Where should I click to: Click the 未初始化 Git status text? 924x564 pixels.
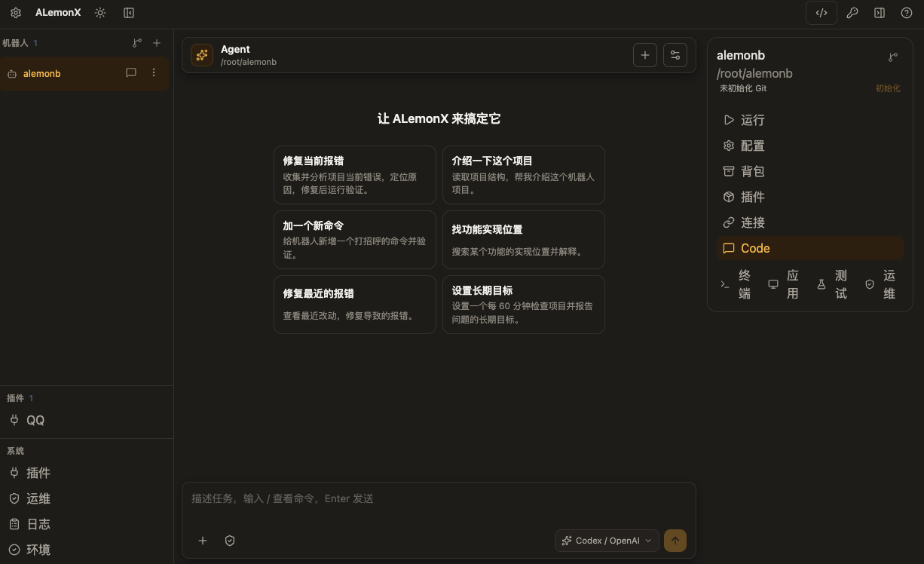coord(743,88)
